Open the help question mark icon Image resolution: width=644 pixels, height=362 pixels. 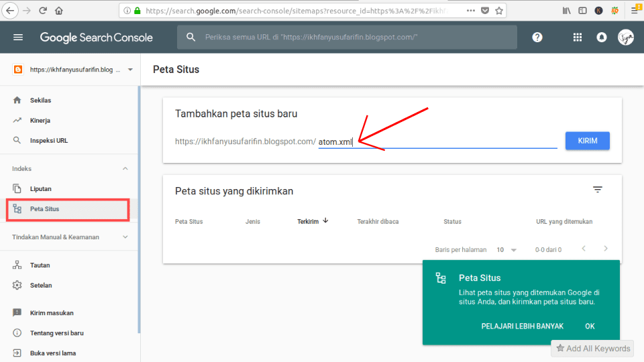click(x=537, y=38)
